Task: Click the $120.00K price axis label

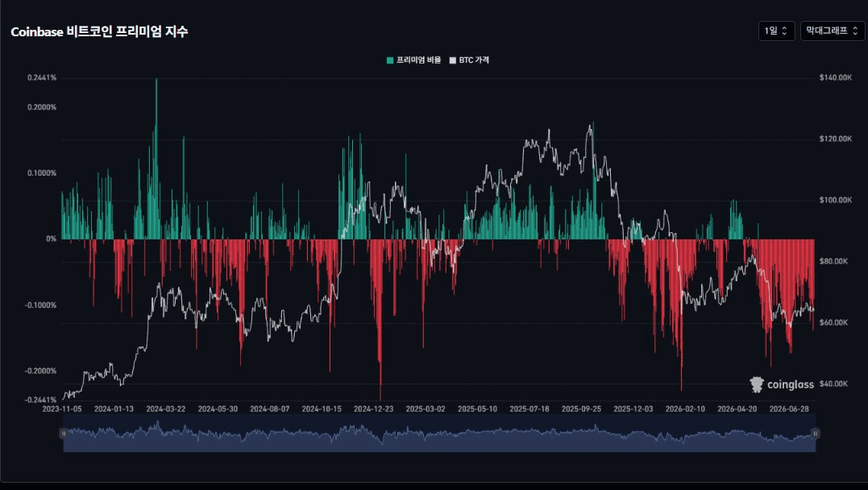Action: 835,139
